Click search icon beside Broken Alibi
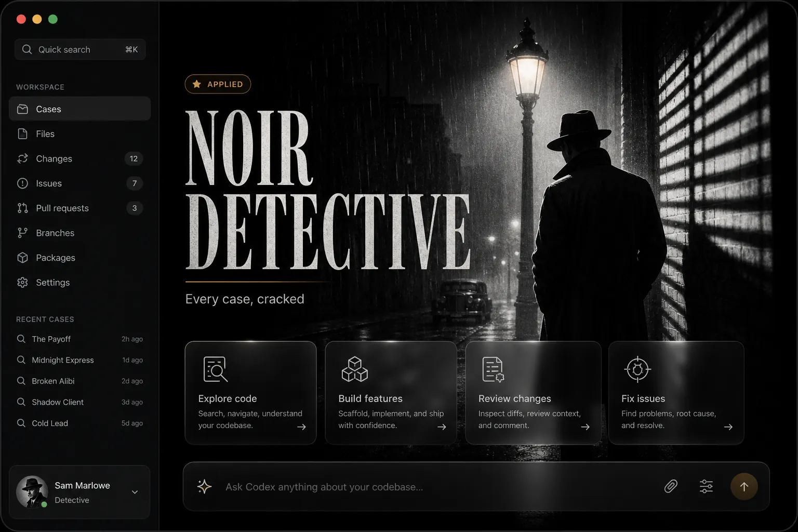This screenshot has width=798, height=532. coord(21,381)
